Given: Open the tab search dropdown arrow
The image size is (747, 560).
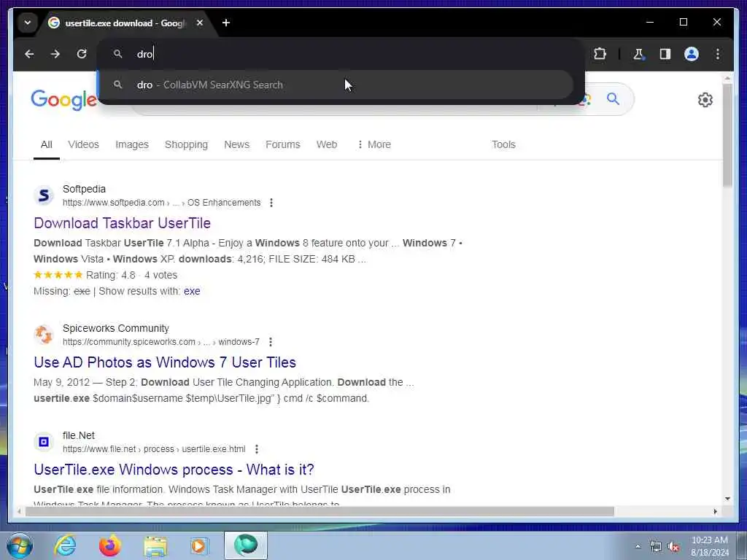Looking at the screenshot, I should (28, 23).
